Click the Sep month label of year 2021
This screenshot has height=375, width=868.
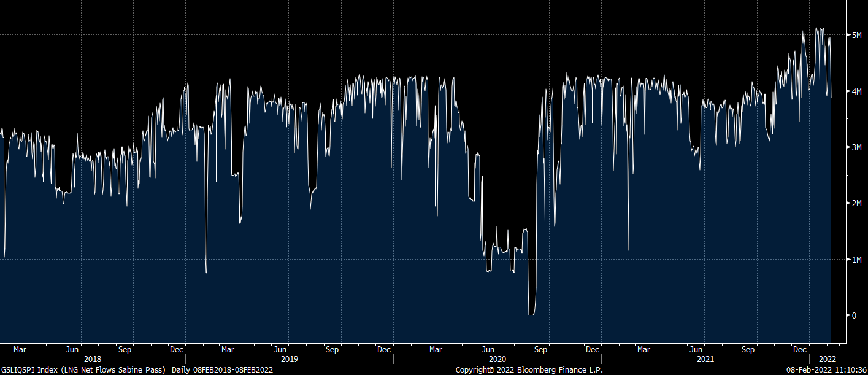[748, 349]
